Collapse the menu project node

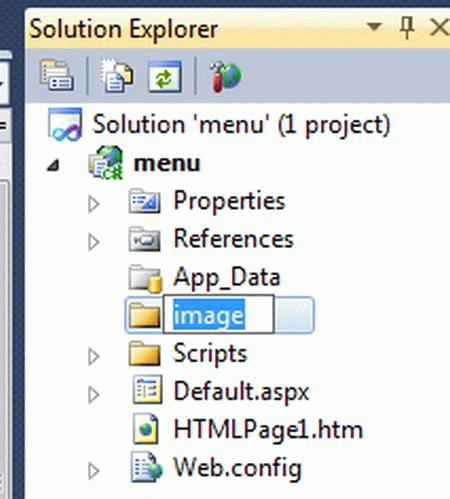pos(53,165)
